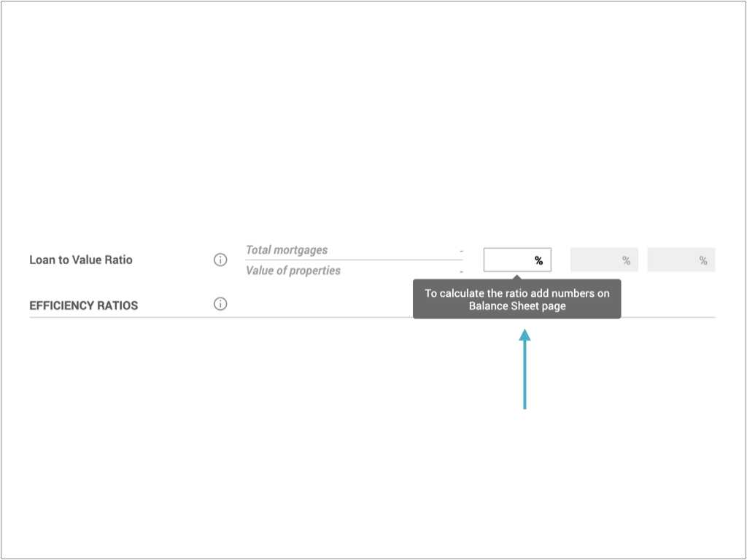The height and width of the screenshot is (560, 747).
Task: Click the blue upward arrow annotation
Action: [525, 369]
